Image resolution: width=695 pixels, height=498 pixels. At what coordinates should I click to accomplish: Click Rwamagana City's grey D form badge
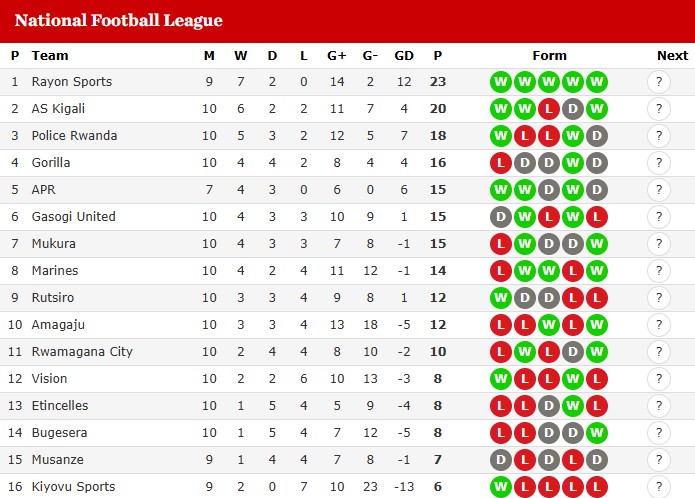click(x=573, y=352)
